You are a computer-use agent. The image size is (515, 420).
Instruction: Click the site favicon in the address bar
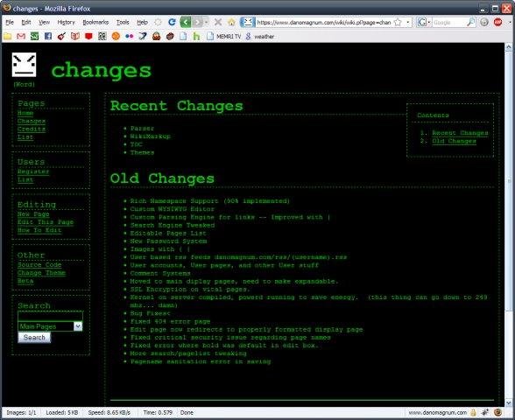tap(247, 23)
